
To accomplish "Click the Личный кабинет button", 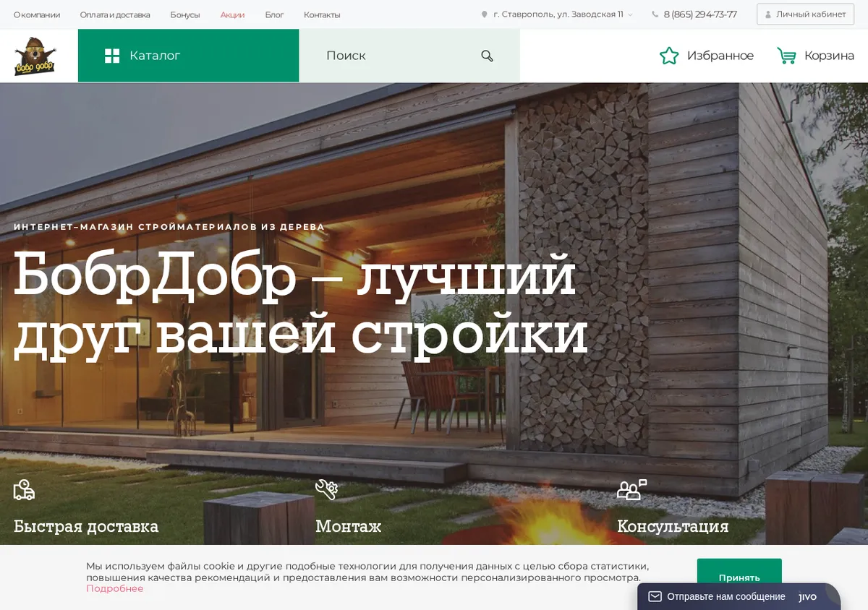I will point(805,14).
